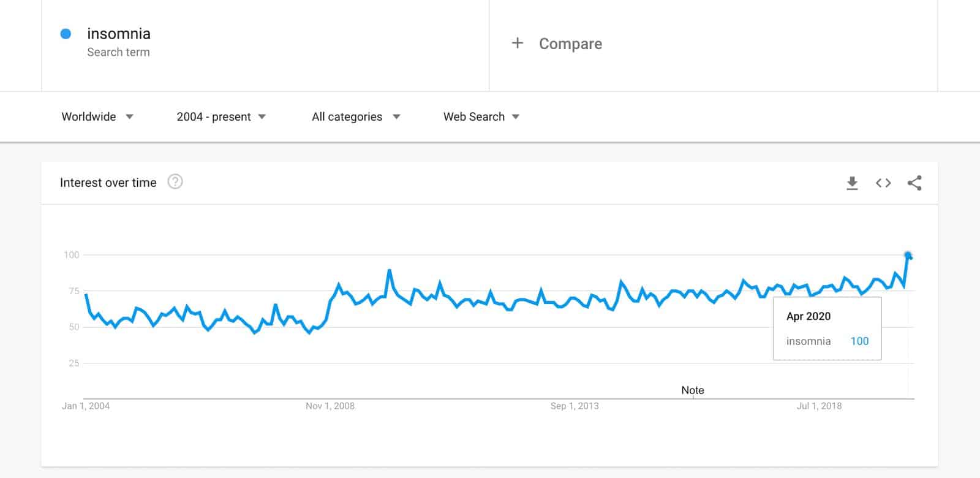Viewport: 980px width, 478px height.
Task: Click the blue dot beside insomnia
Action: pos(66,34)
